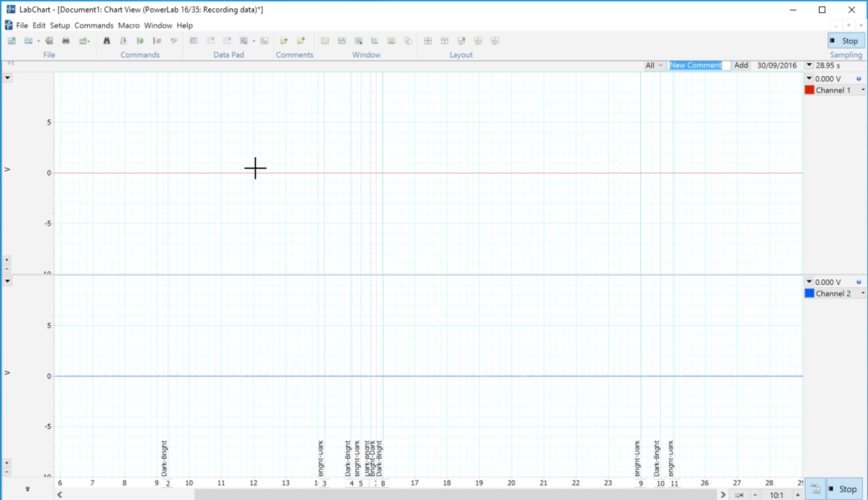Click the Channel 1 vertical zoom-in plus button
Screen dimensions: 868x500
click(7, 260)
